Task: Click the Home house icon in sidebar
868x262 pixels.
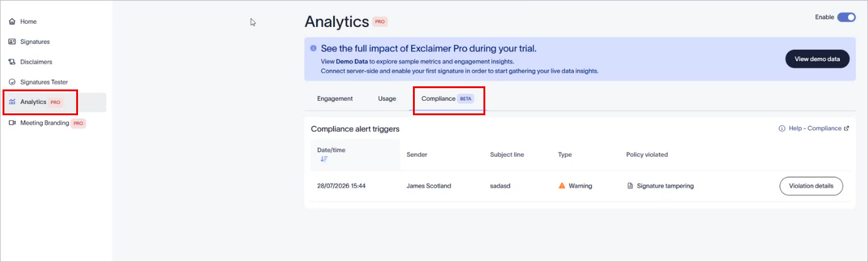Action: click(x=12, y=21)
